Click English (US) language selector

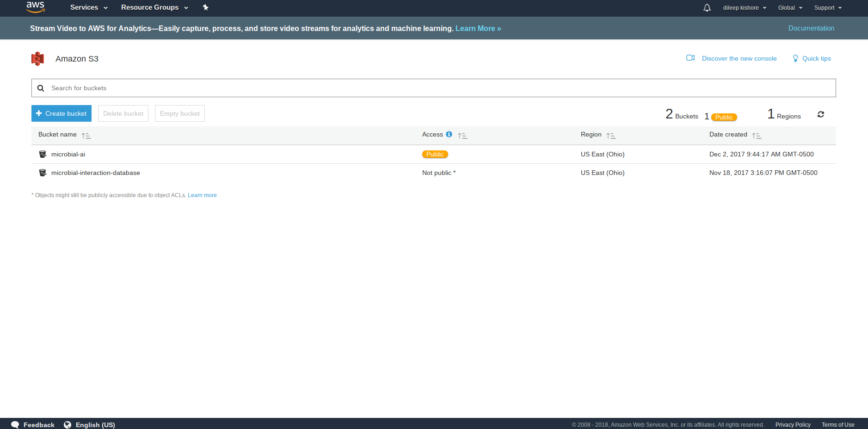pos(95,425)
